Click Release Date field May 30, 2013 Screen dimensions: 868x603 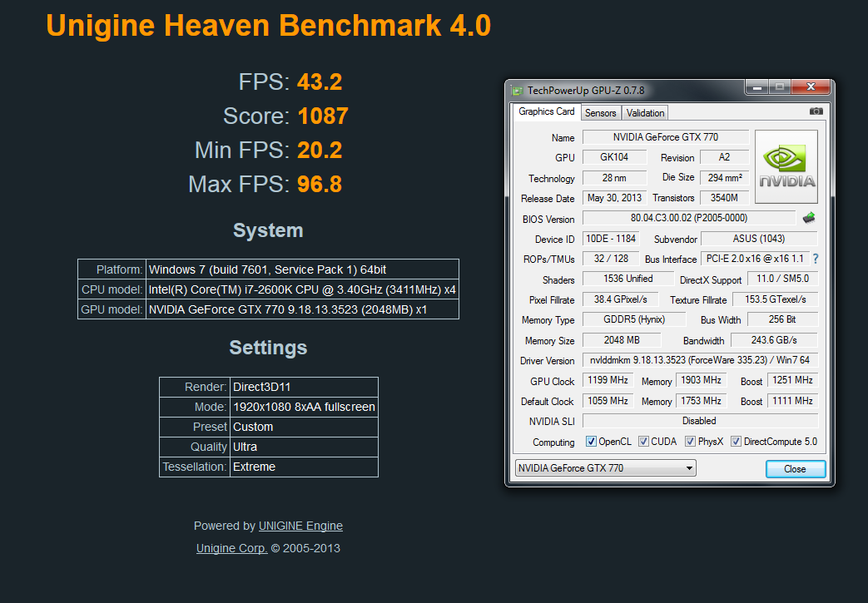614,198
